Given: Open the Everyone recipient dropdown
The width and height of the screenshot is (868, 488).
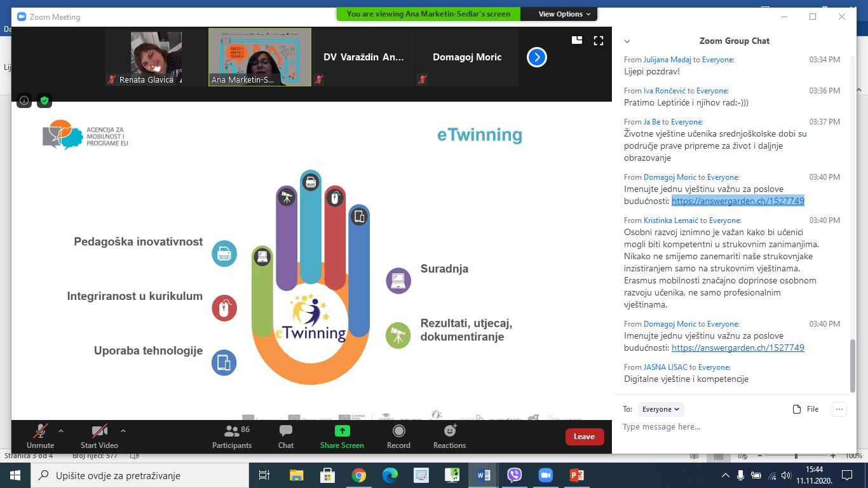Looking at the screenshot, I should (661, 409).
